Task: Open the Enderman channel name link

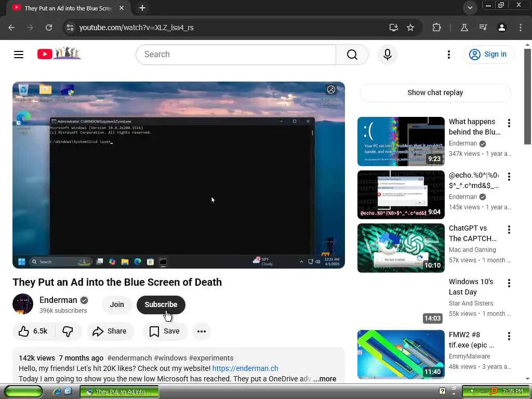Action: click(58, 300)
